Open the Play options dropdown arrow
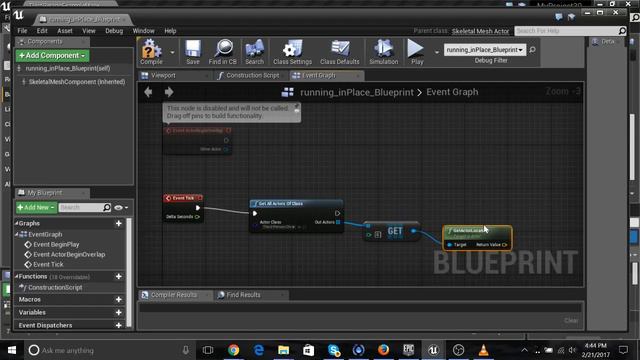The height and width of the screenshot is (360, 640). click(x=436, y=52)
